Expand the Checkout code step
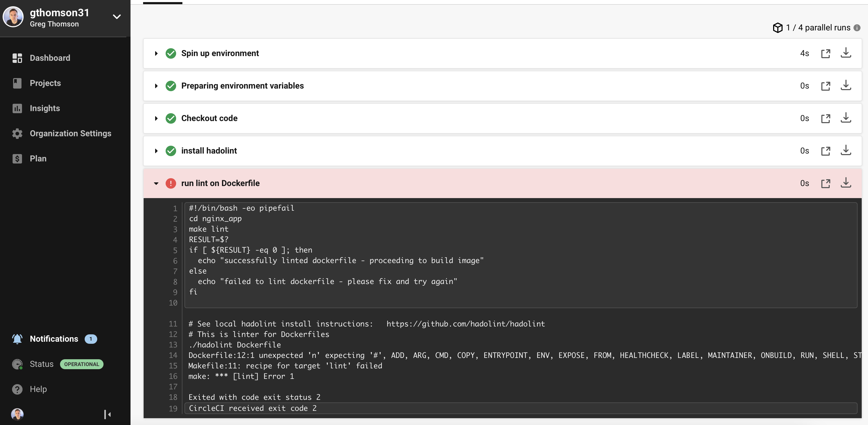868x425 pixels. (156, 118)
